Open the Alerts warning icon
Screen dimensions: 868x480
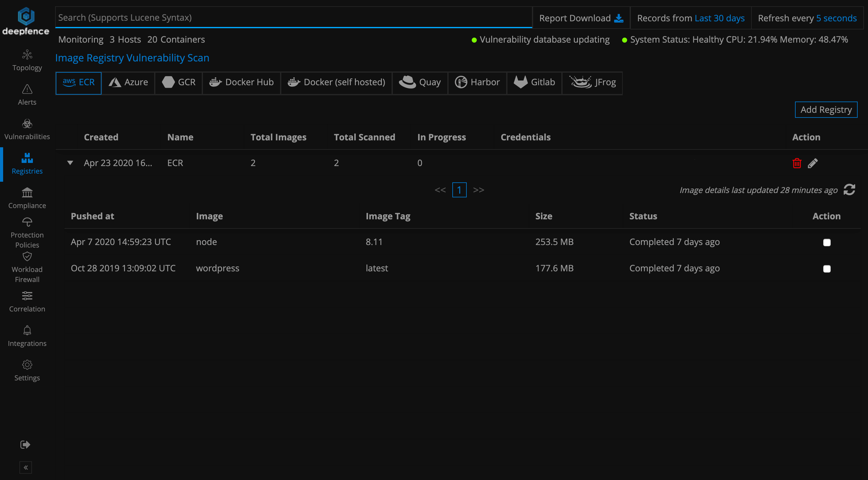[x=27, y=89]
